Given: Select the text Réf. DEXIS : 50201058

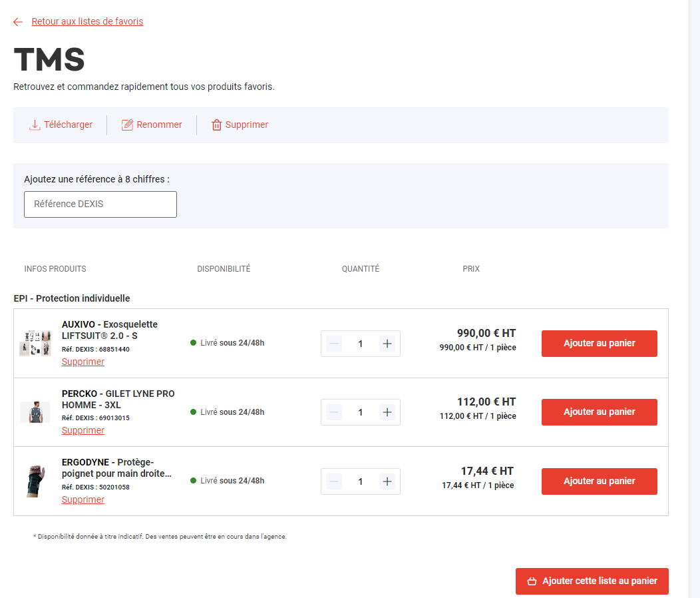Looking at the screenshot, I should (96, 487).
